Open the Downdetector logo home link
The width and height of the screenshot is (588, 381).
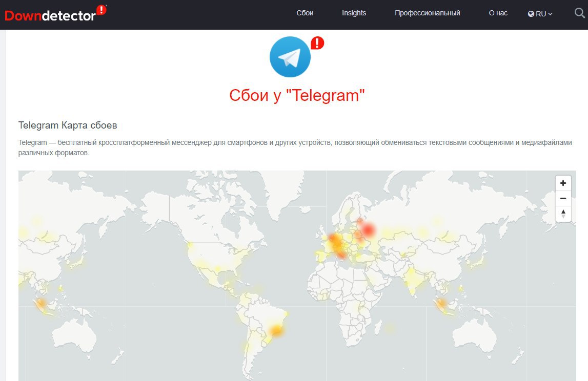click(x=55, y=13)
